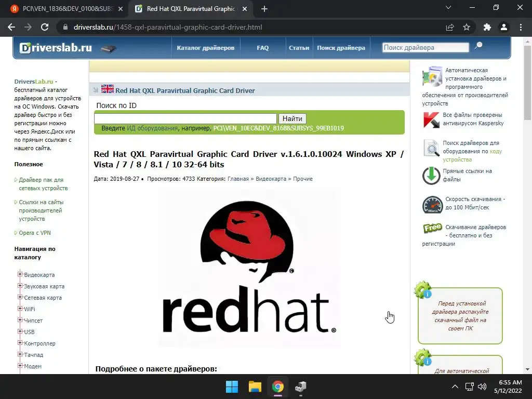
Task: Open Поиск драйвера menu item
Action: point(341,48)
